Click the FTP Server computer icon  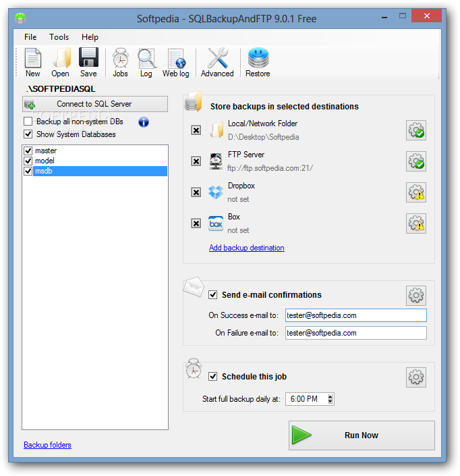[x=216, y=161]
